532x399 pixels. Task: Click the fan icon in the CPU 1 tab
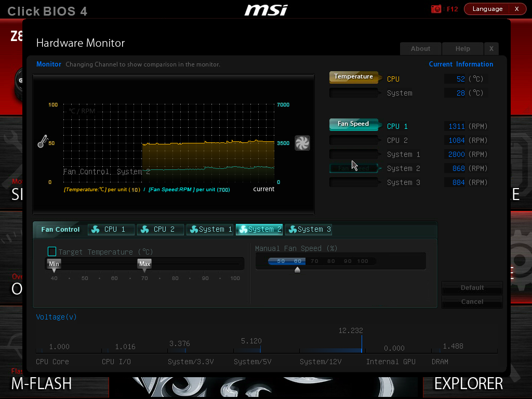(96, 230)
